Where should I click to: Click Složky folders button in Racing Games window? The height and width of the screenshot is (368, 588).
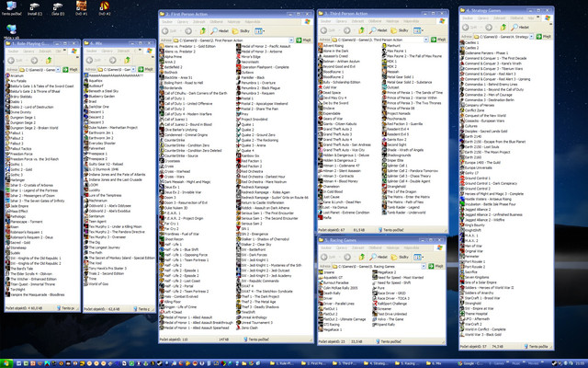pyautogui.click(x=400, y=257)
